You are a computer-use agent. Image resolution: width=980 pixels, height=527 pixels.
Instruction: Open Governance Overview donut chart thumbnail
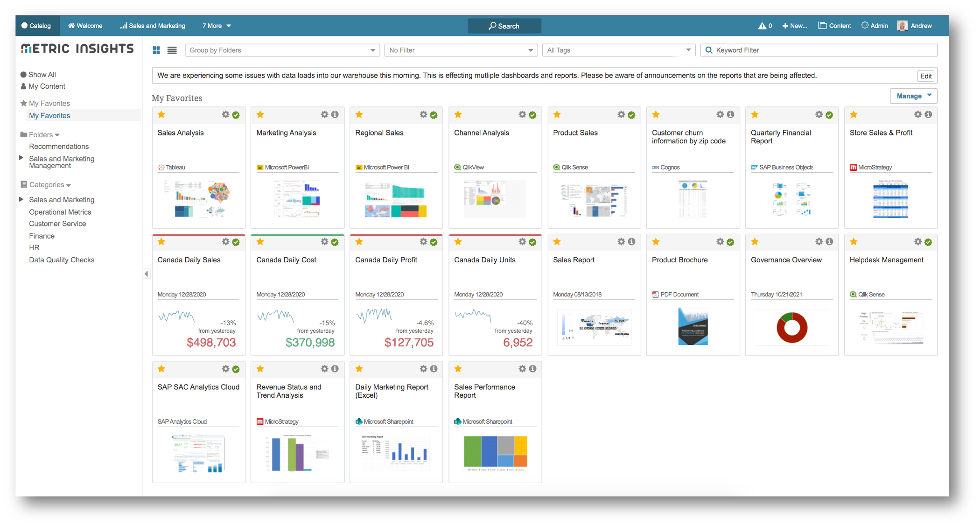pos(792,328)
